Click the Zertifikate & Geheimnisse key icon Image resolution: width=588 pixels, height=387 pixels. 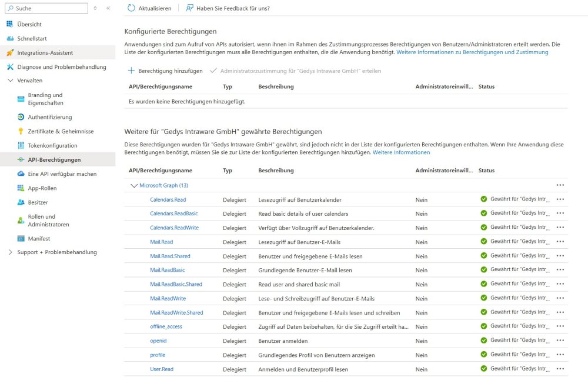21,131
